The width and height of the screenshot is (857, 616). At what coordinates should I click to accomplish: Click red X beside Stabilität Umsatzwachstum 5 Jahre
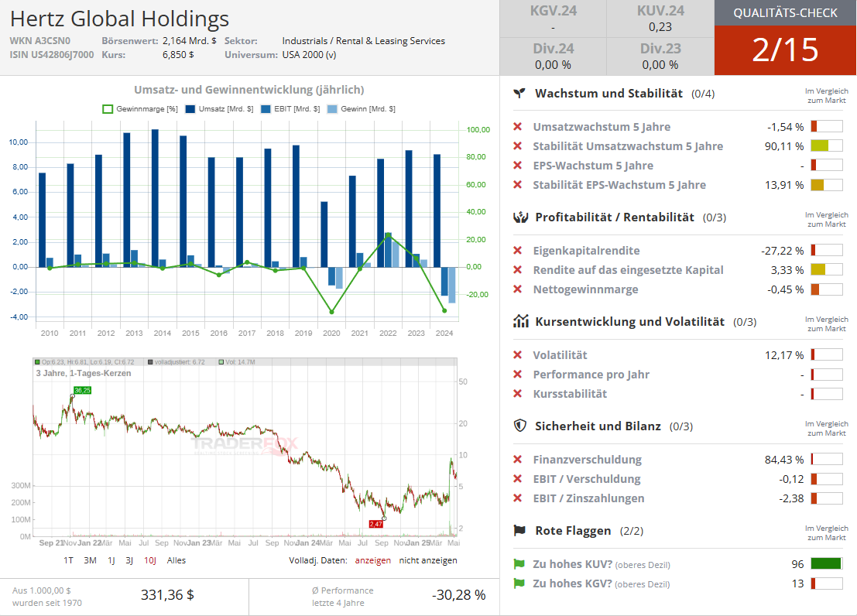point(518,146)
